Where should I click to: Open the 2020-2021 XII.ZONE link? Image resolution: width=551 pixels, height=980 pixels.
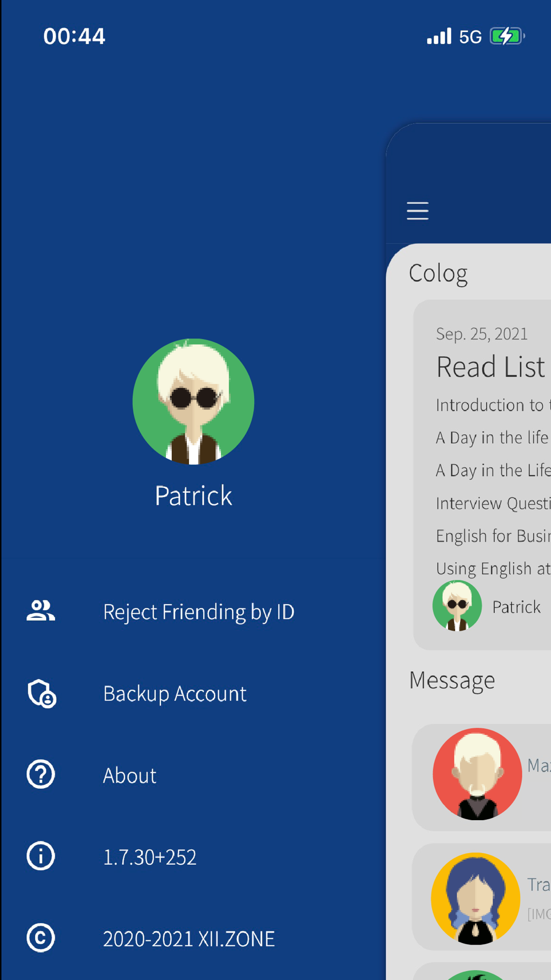188,939
